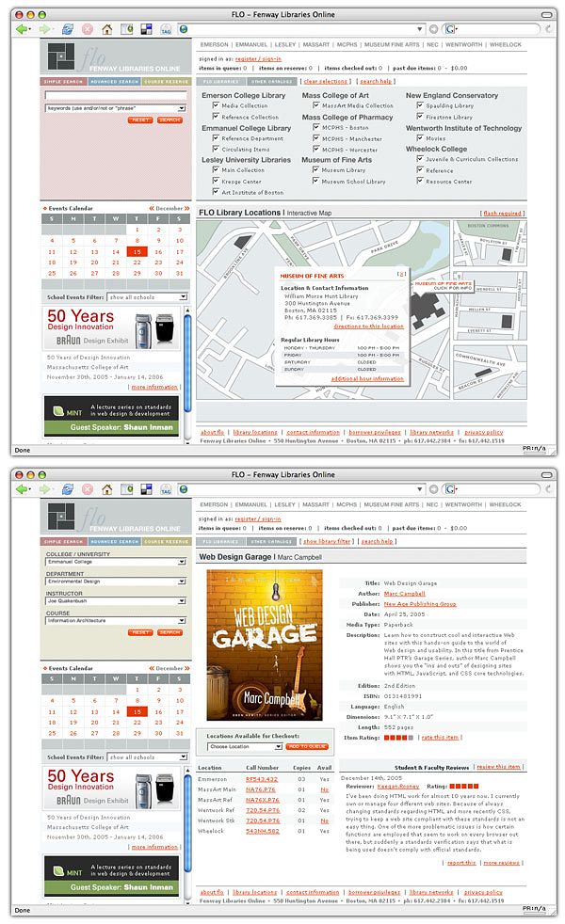Open the Department dropdown
The height and width of the screenshot is (924, 565).
182,581
